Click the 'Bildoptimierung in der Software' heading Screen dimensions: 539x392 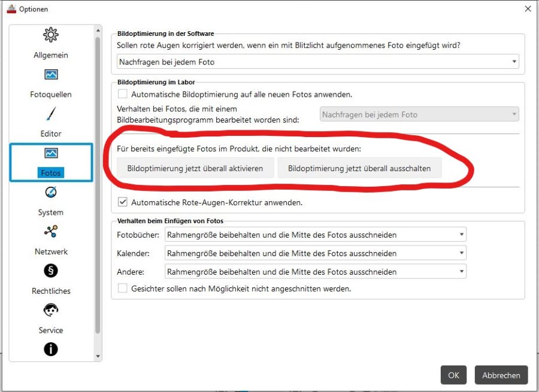(x=166, y=34)
